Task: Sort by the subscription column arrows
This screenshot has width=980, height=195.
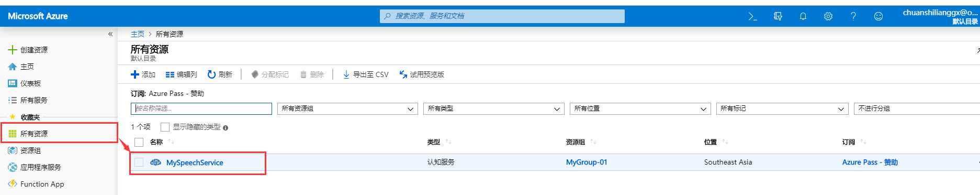Action: coord(863,142)
